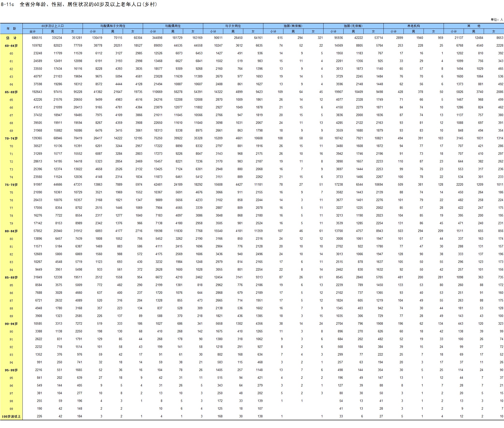504x428 pixels.
Task: Select the 总计 row label
Action: point(11,38)
